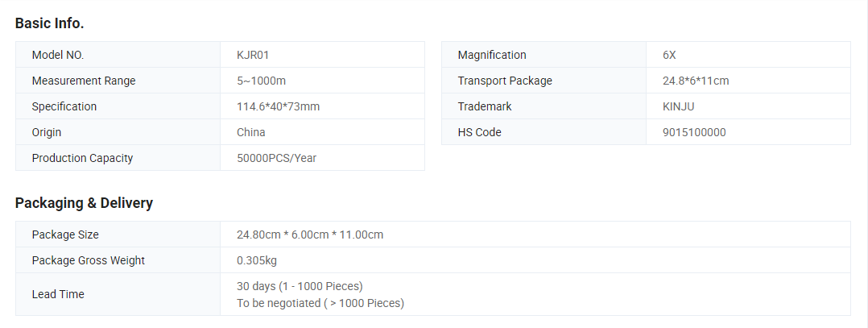Select package size 24.80cm * 6.00cm * 11.00cm

click(310, 235)
